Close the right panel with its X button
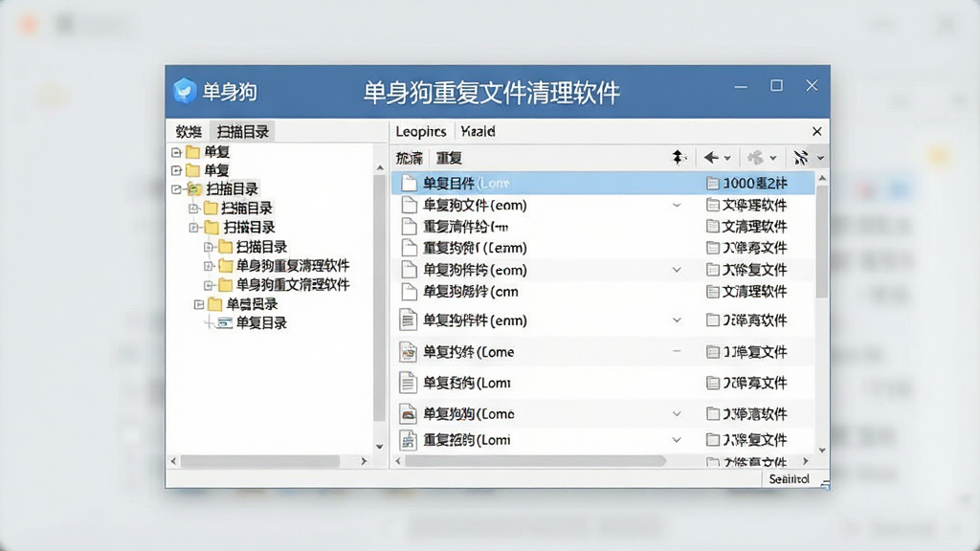The height and width of the screenshot is (551, 980). tap(817, 131)
